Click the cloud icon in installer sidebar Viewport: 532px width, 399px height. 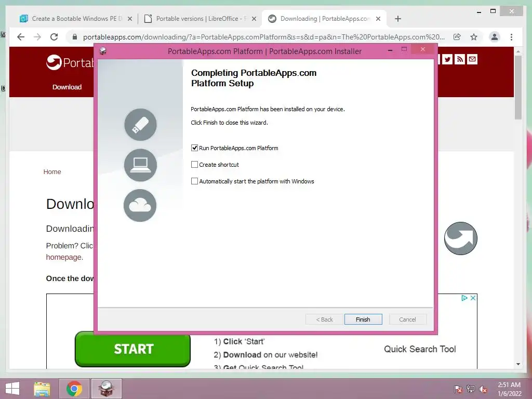pos(140,206)
